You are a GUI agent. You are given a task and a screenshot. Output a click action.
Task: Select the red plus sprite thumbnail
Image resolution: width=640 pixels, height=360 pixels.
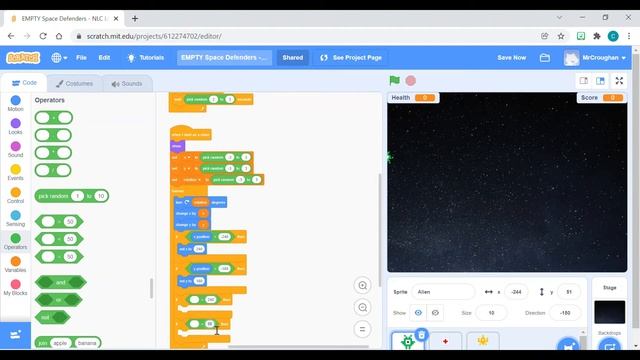tap(445, 341)
